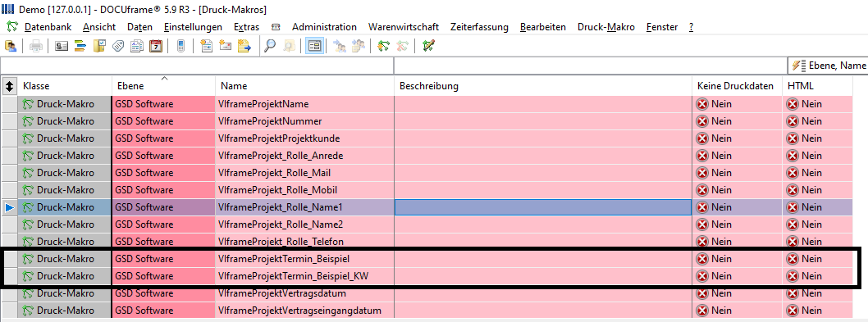868x322 pixels.
Task: Open the calendar icon showing 7
Action: (x=156, y=46)
